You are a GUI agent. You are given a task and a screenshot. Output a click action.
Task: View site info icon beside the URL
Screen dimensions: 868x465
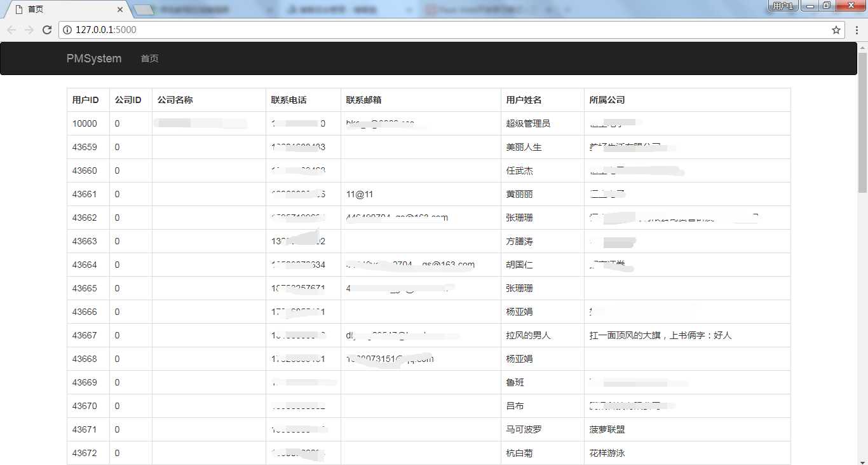[x=67, y=30]
